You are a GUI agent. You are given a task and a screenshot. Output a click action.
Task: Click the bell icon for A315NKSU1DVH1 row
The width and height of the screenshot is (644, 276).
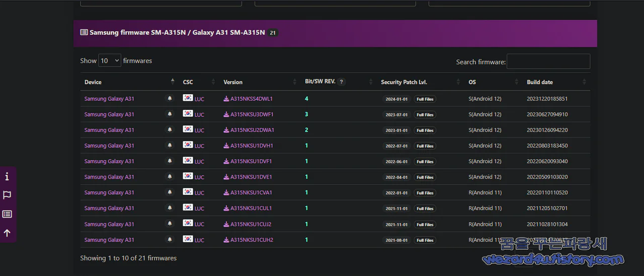click(170, 146)
